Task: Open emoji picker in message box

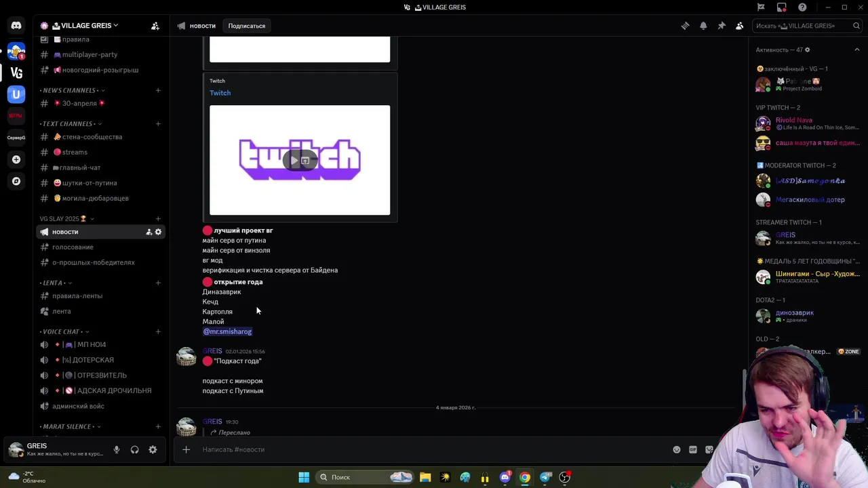Action: point(676,449)
